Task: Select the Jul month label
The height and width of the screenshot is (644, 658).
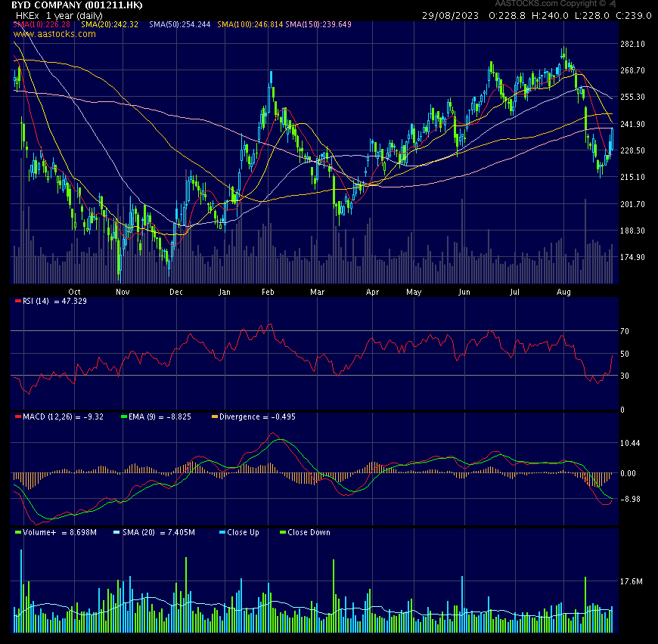Action: pos(514,292)
